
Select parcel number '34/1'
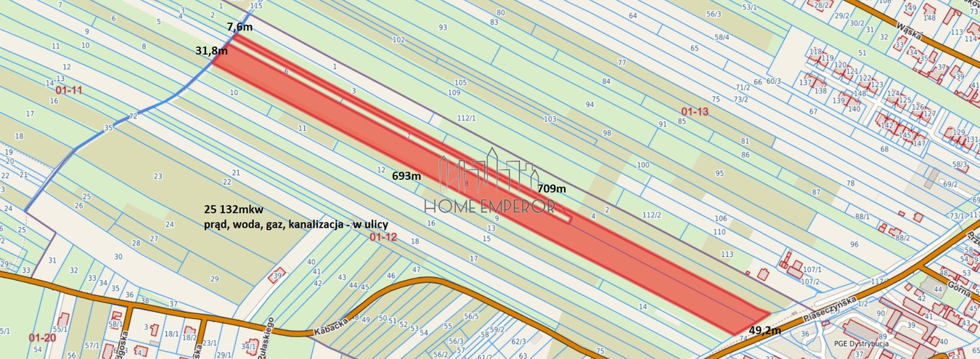pos(248,347)
